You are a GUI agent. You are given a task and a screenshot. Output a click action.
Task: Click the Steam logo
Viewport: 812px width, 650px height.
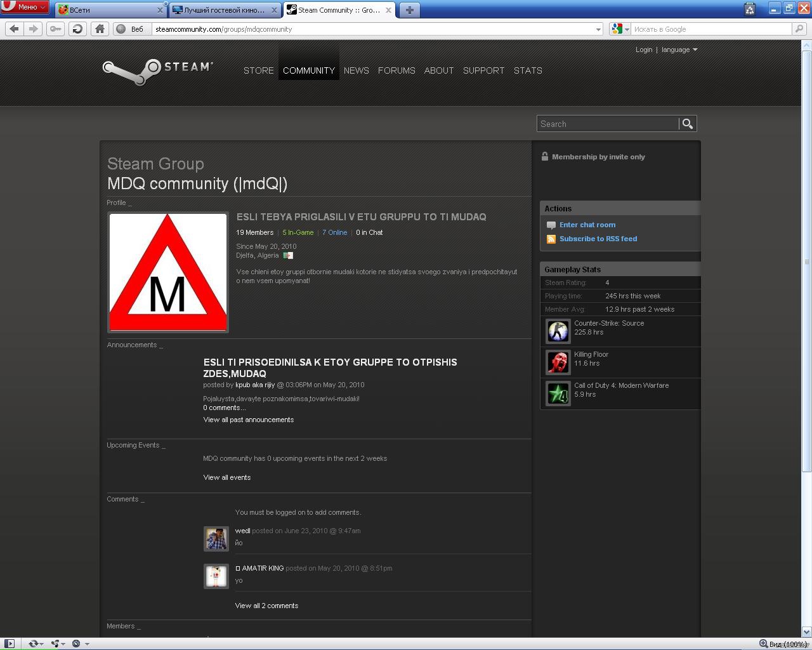158,71
